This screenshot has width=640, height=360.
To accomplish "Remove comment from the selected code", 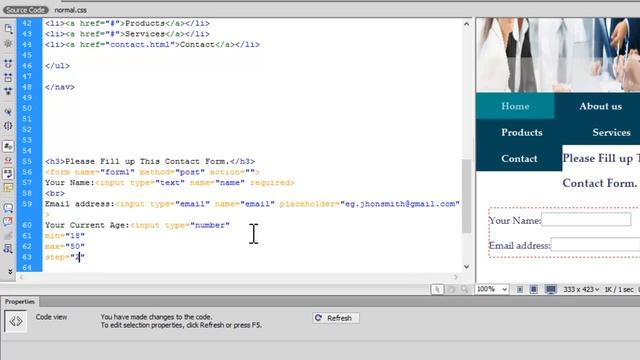I will 8,222.
